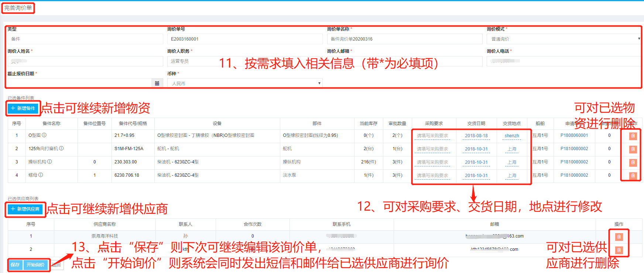Click 新增供应商 button to add supplier
Screen dimensions: 644x273
tap(25, 209)
